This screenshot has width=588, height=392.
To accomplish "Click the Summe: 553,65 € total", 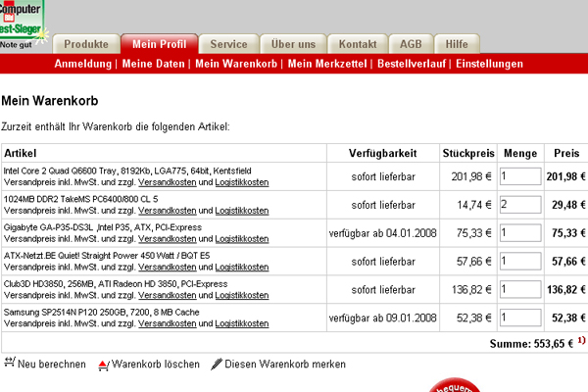I will coord(531,344).
